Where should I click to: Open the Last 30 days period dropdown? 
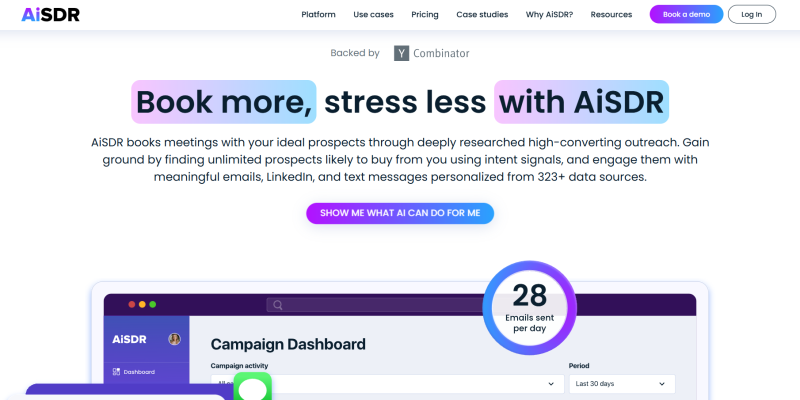(621, 383)
